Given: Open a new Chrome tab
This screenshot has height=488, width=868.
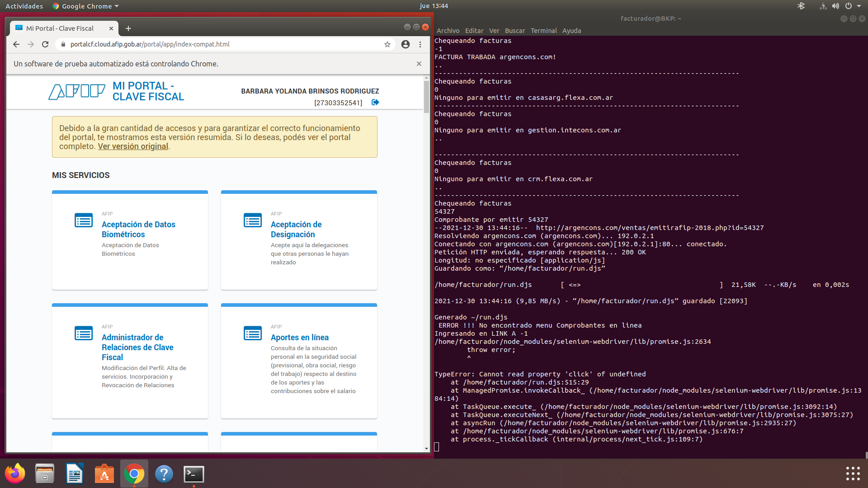Looking at the screenshot, I should 128,28.
